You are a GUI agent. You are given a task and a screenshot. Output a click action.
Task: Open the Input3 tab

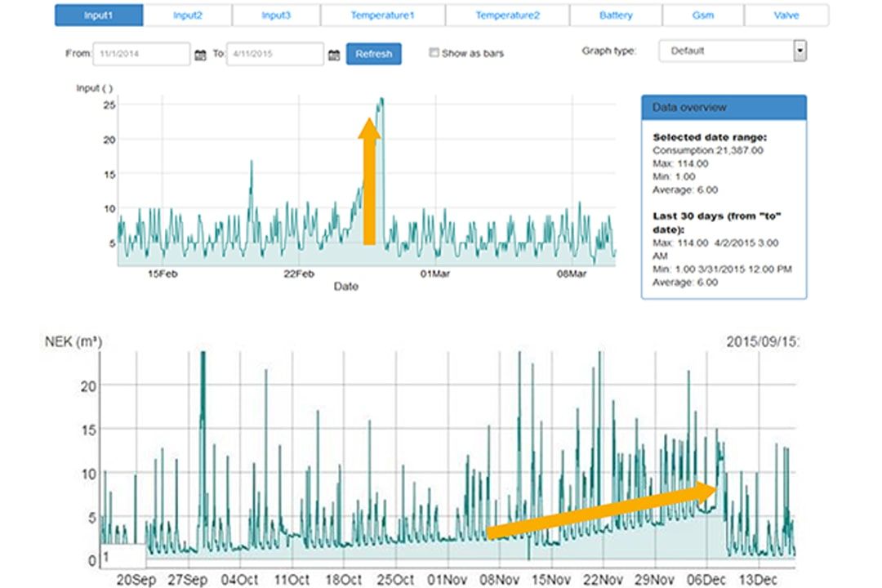(x=276, y=15)
